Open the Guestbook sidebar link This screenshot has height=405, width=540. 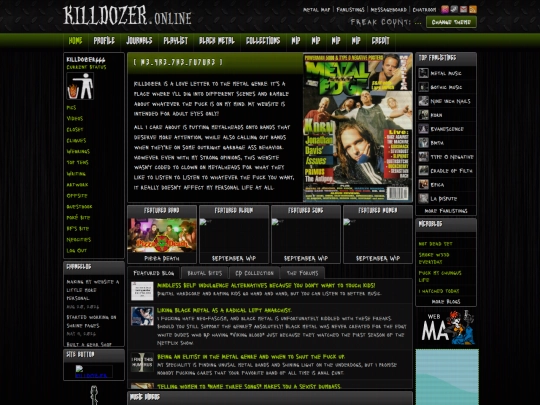pos(79,207)
